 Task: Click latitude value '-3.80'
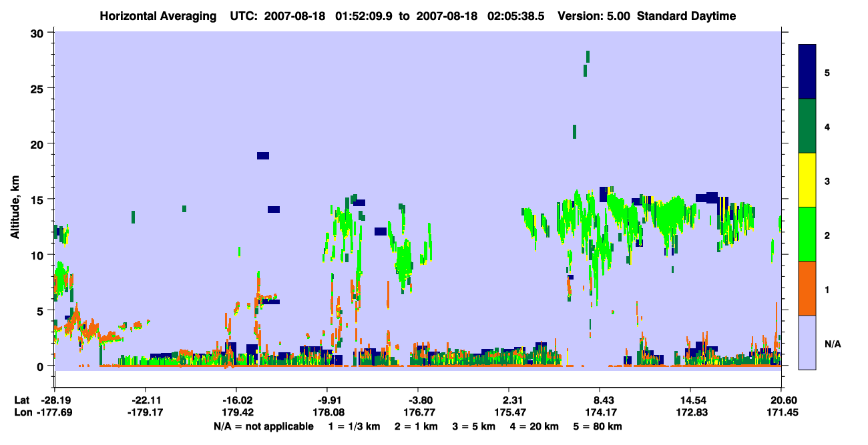(417, 400)
